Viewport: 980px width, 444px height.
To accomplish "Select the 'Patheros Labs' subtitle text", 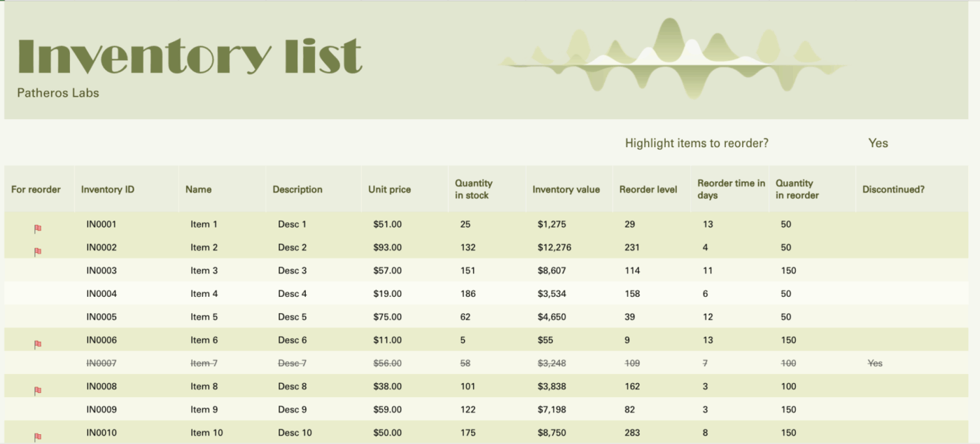I will coord(58,92).
